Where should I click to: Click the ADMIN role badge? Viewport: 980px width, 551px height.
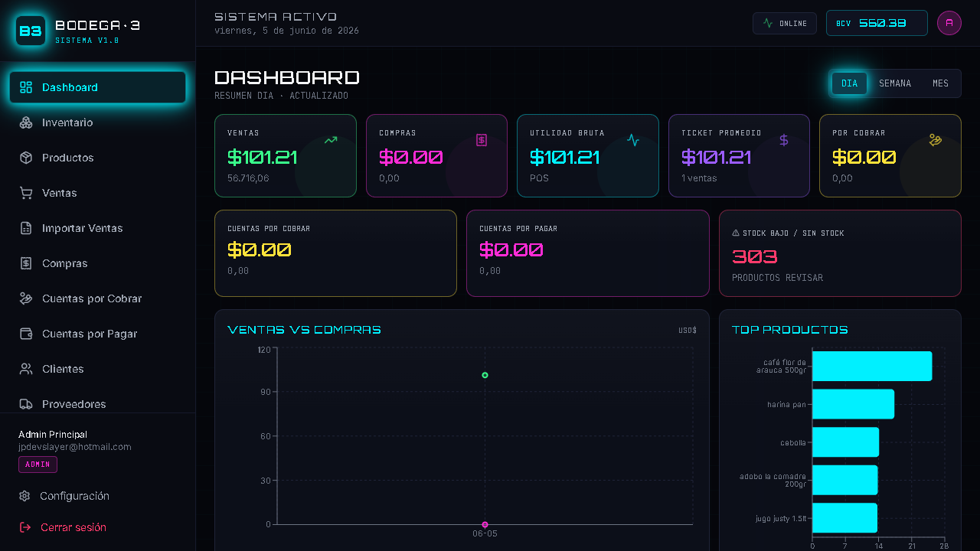point(38,465)
